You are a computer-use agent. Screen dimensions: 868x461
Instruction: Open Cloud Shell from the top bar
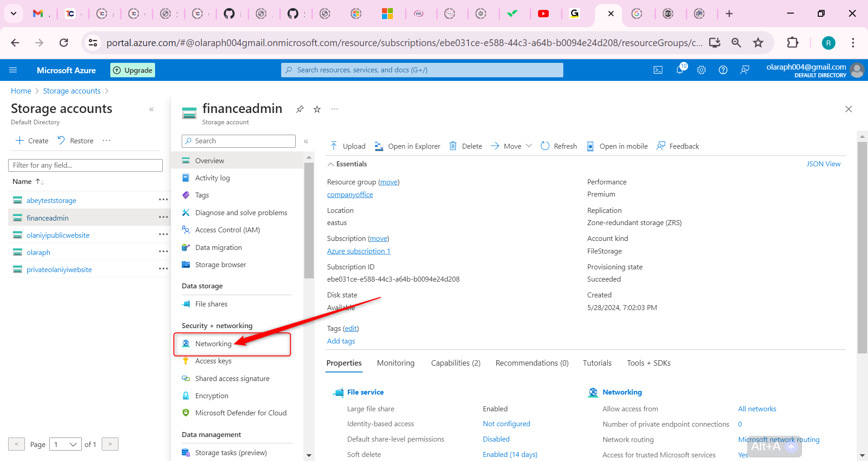[658, 70]
